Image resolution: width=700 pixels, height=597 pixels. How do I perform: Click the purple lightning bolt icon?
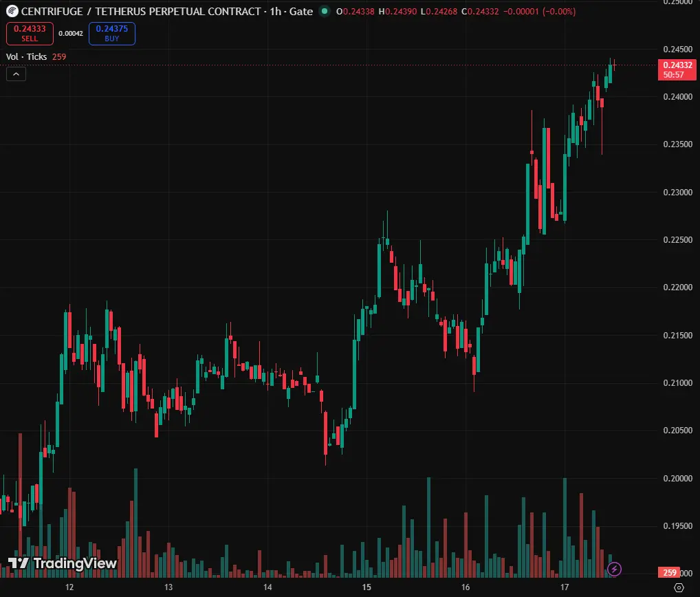(614, 569)
